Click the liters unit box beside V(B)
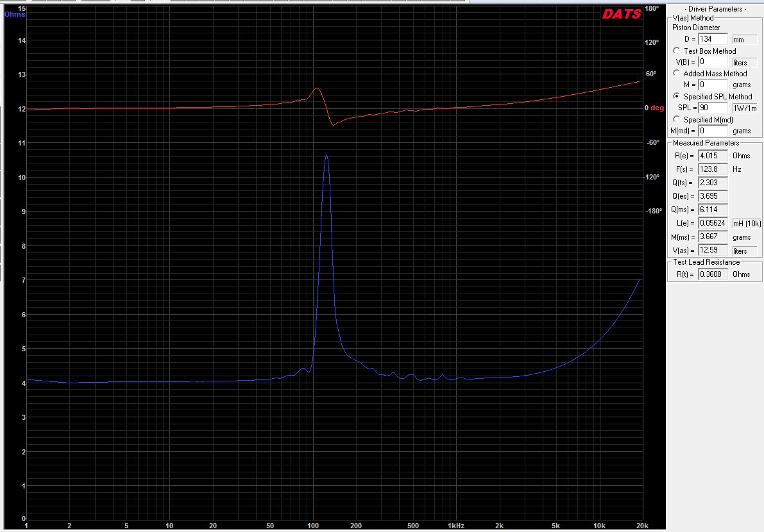 [744, 62]
